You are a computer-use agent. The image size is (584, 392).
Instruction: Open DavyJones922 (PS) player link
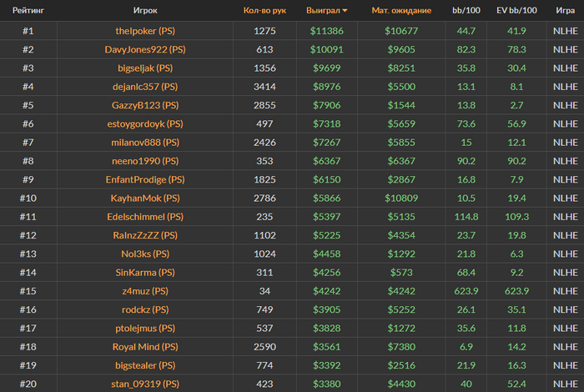pyautogui.click(x=145, y=49)
